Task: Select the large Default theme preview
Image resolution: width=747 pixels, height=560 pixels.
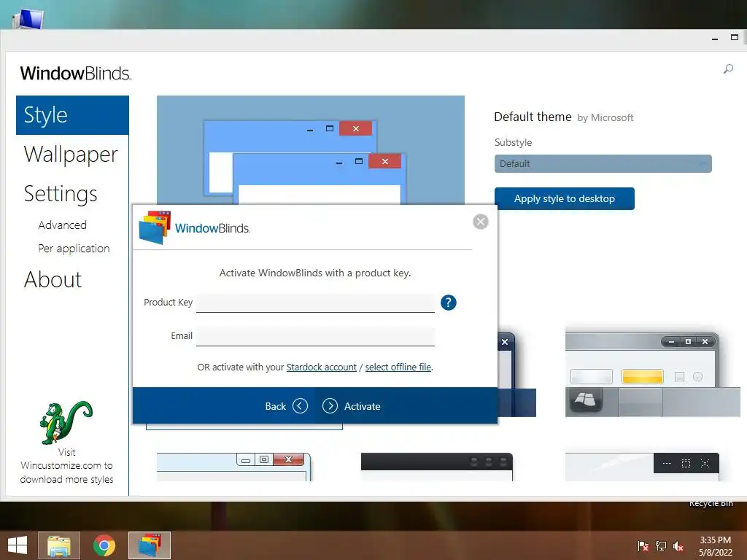Action: coord(311,150)
